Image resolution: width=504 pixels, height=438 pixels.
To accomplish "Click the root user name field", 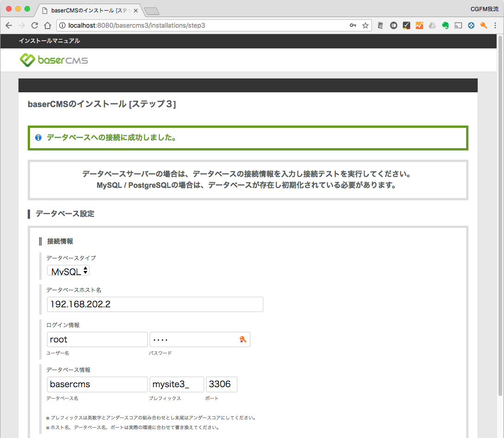I will (97, 339).
